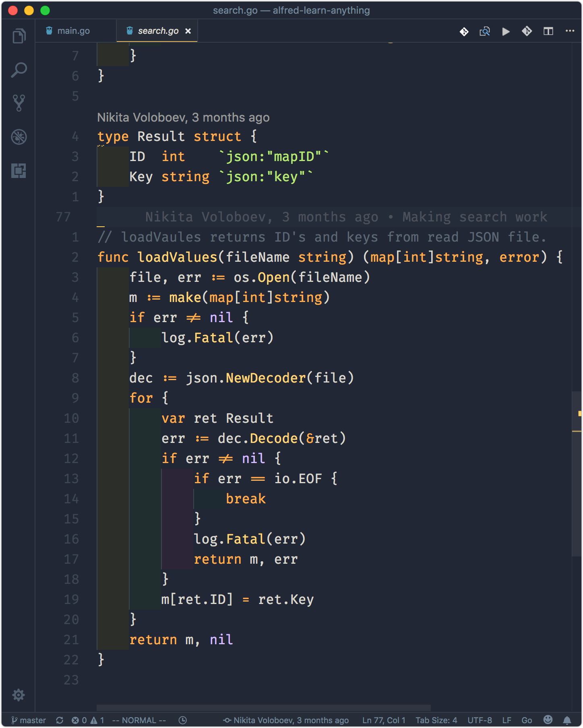Click the m := make(map[int]string) line
The height and width of the screenshot is (728, 583).
tap(229, 297)
